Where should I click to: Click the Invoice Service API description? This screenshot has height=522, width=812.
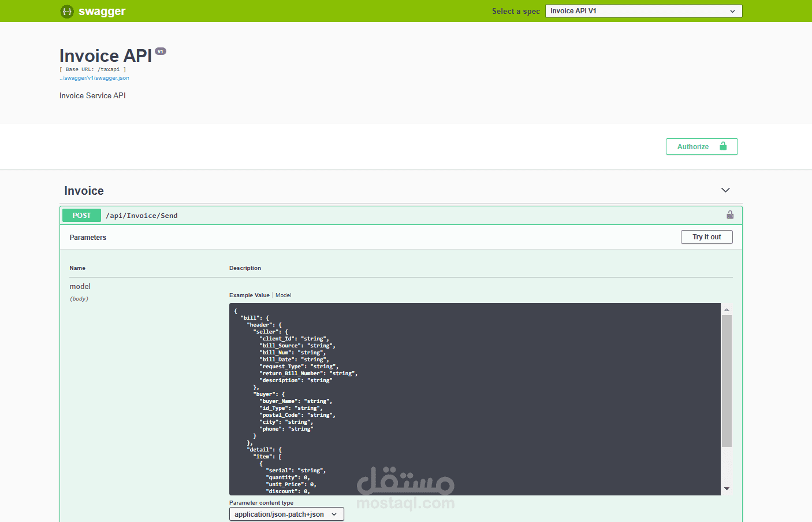click(92, 96)
